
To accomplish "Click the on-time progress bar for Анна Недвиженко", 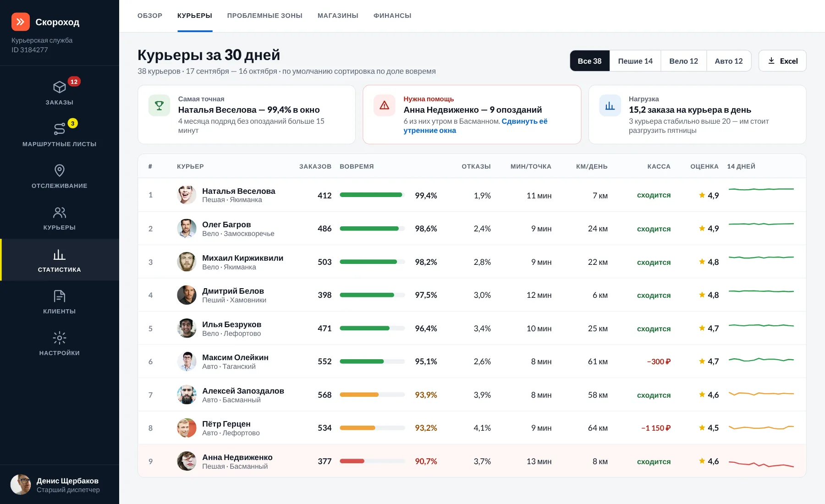I will [x=372, y=461].
